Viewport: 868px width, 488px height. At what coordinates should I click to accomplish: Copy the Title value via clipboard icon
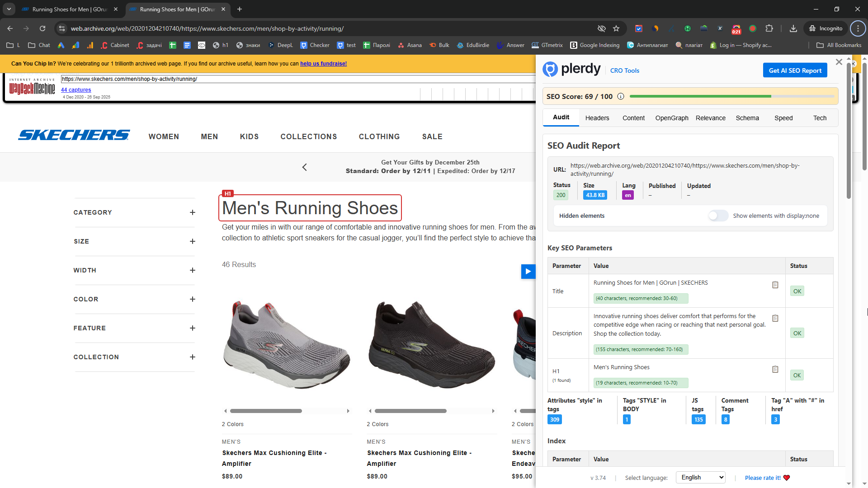click(775, 285)
